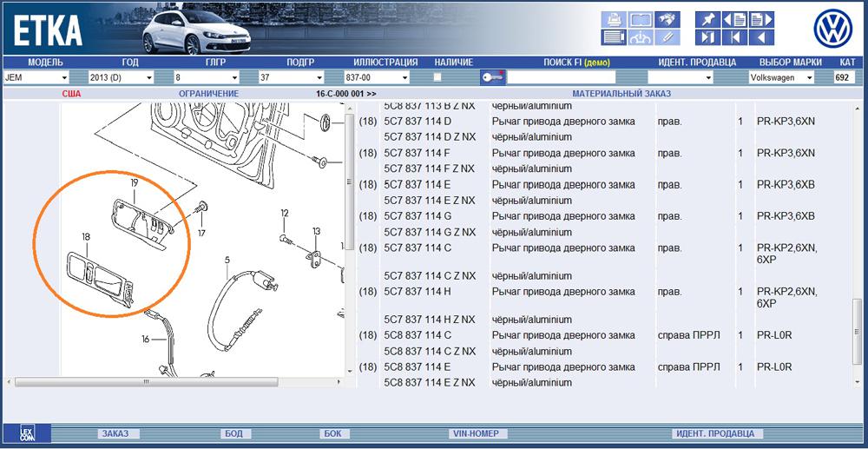Click the ОГРАНИЧЕНИЕ link
This screenshot has height=449, width=868.
(208, 94)
